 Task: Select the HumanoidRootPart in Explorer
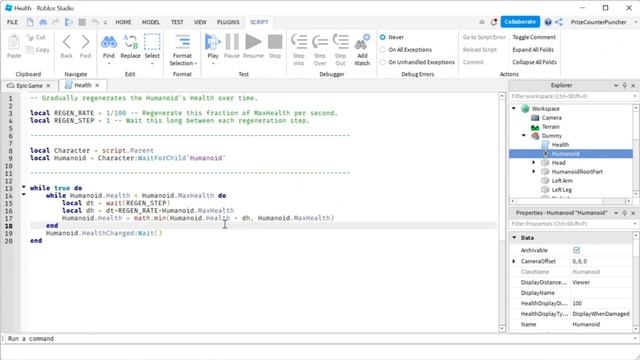(x=577, y=171)
